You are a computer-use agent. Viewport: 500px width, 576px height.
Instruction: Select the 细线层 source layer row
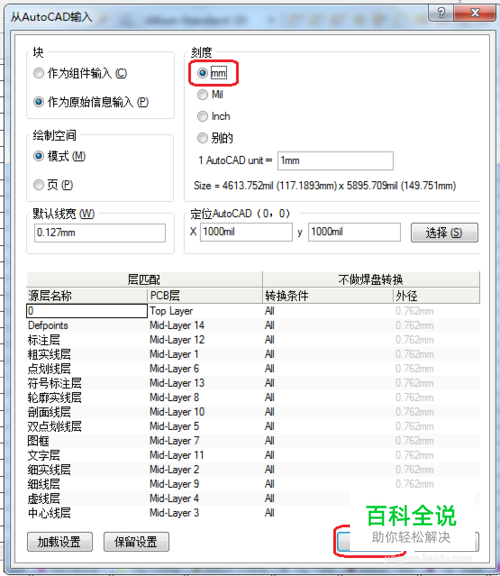pos(87,484)
